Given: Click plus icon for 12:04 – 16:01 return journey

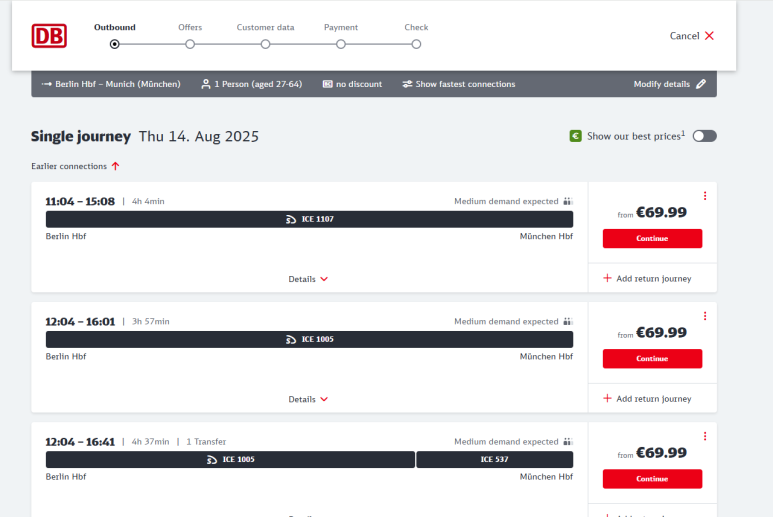Looking at the screenshot, I should [607, 398].
